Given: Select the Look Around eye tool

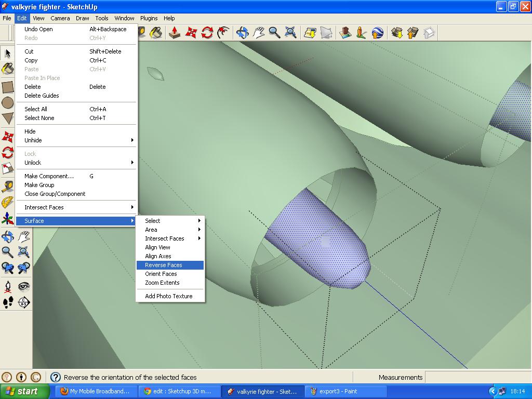Looking at the screenshot, I should (23, 287).
